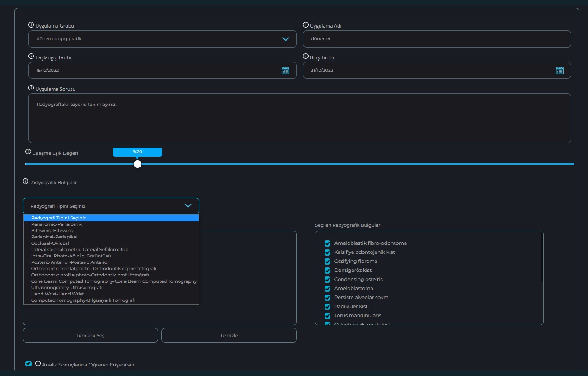Click info icon beside Uygulama Sorusu
Viewport: 588px width, 376px height.
pyautogui.click(x=31, y=89)
